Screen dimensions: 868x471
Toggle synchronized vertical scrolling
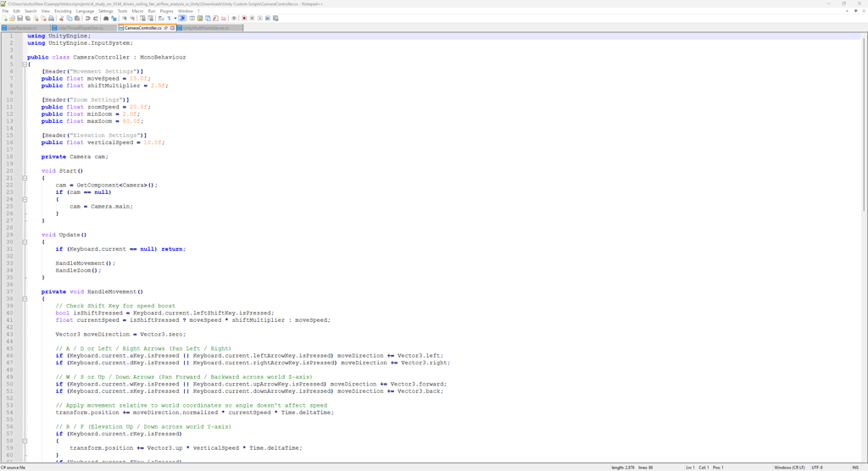[x=142, y=19]
